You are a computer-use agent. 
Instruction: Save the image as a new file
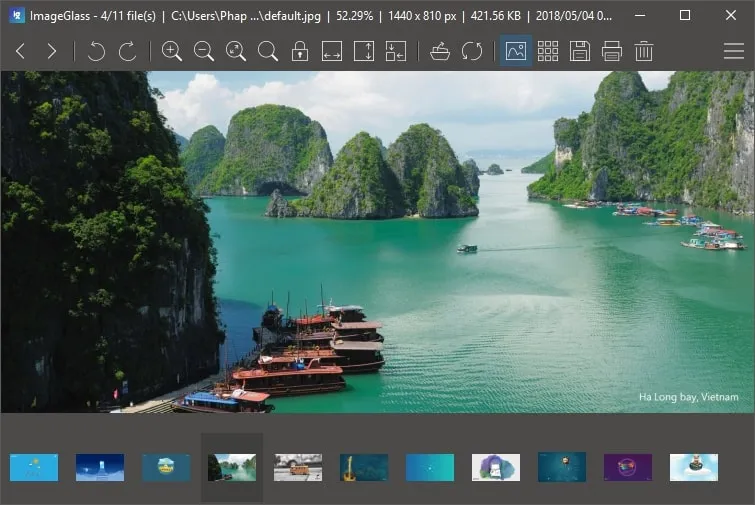click(580, 51)
